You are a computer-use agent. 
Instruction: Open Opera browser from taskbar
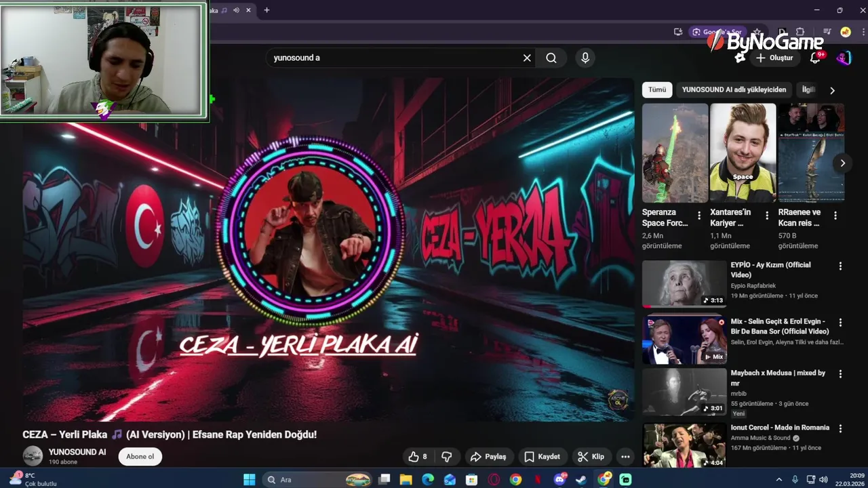tap(494, 479)
